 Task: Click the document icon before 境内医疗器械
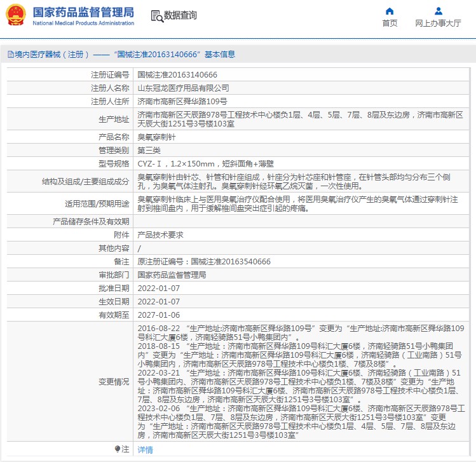pyautogui.click(x=11, y=55)
